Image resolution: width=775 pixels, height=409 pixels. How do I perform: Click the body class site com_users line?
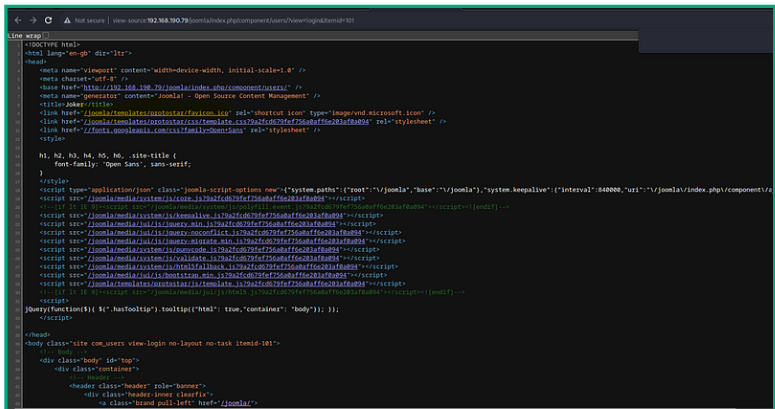(x=152, y=343)
